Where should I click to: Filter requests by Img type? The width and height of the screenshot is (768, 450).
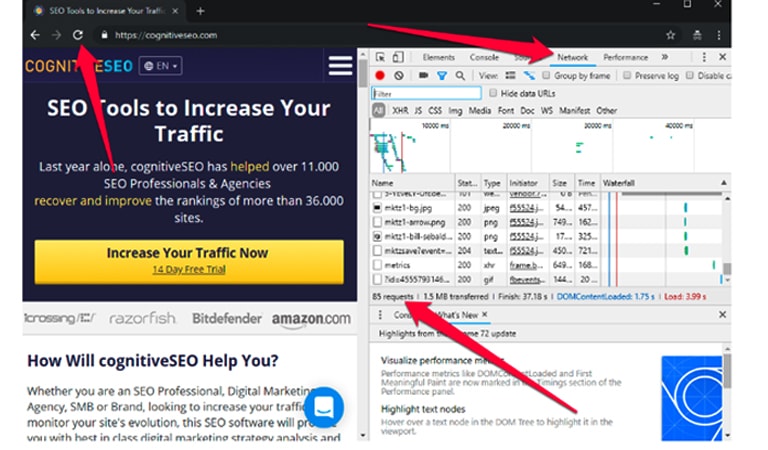point(455,111)
